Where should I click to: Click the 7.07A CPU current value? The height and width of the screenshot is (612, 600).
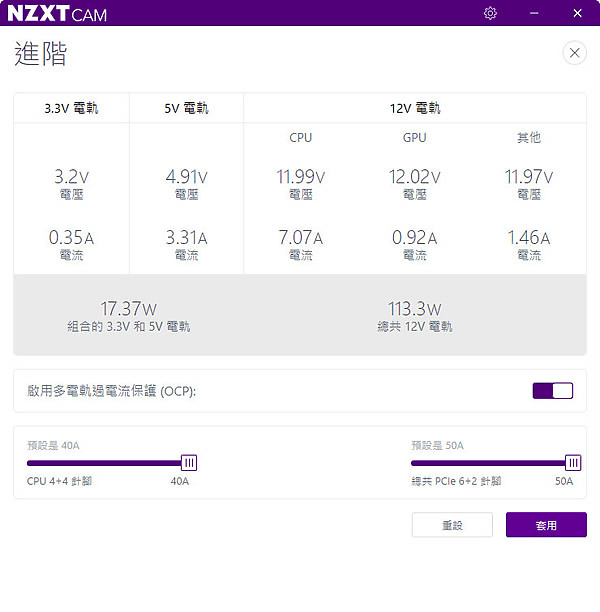click(x=301, y=237)
